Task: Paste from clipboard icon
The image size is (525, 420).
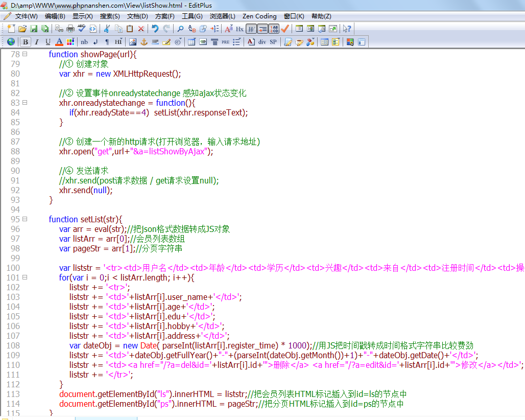Action: (x=130, y=29)
